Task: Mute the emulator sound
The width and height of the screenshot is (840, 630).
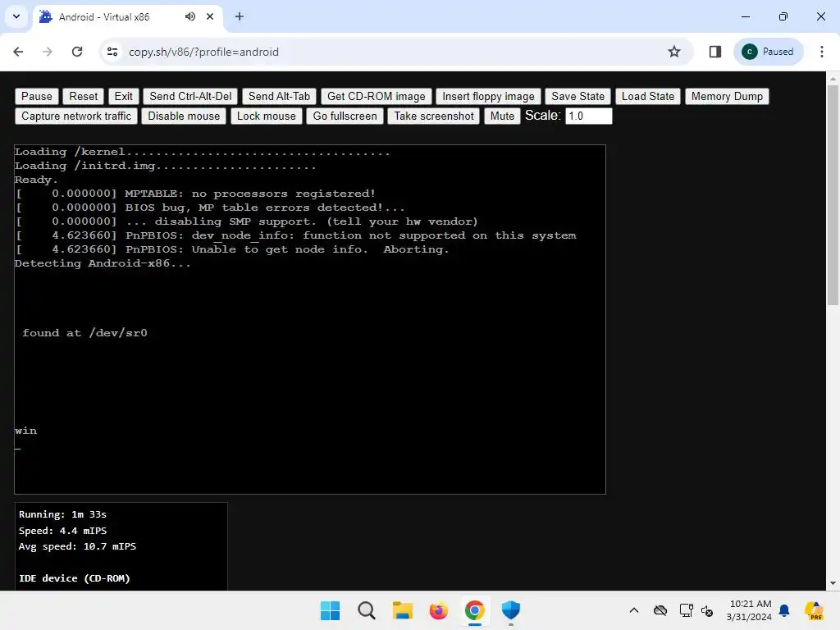Action: (502, 116)
